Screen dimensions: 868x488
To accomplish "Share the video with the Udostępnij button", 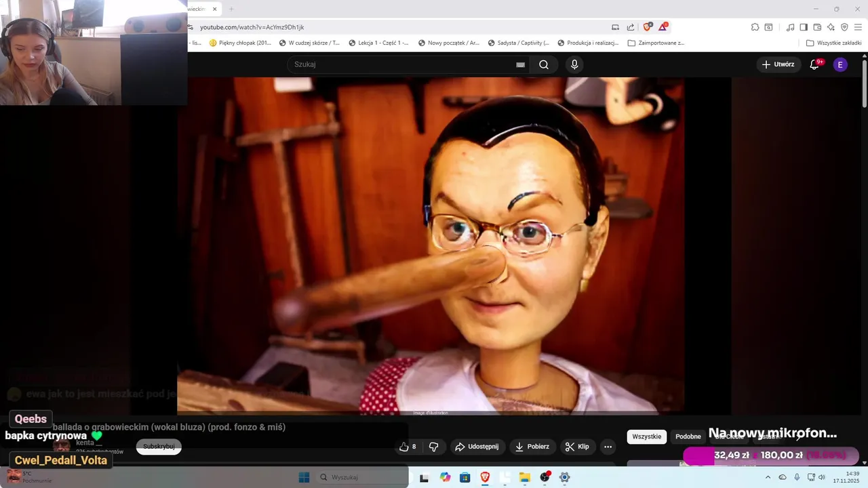I will pos(477,447).
